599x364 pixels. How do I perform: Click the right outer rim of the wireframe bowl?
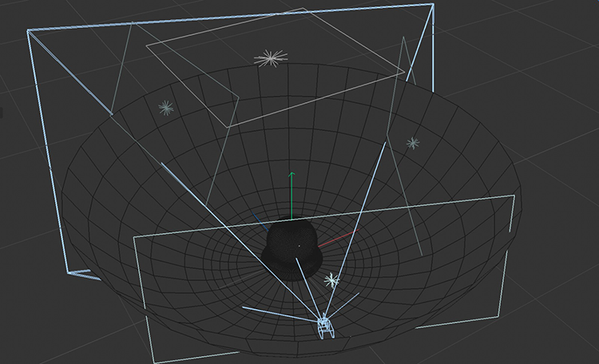point(521,192)
